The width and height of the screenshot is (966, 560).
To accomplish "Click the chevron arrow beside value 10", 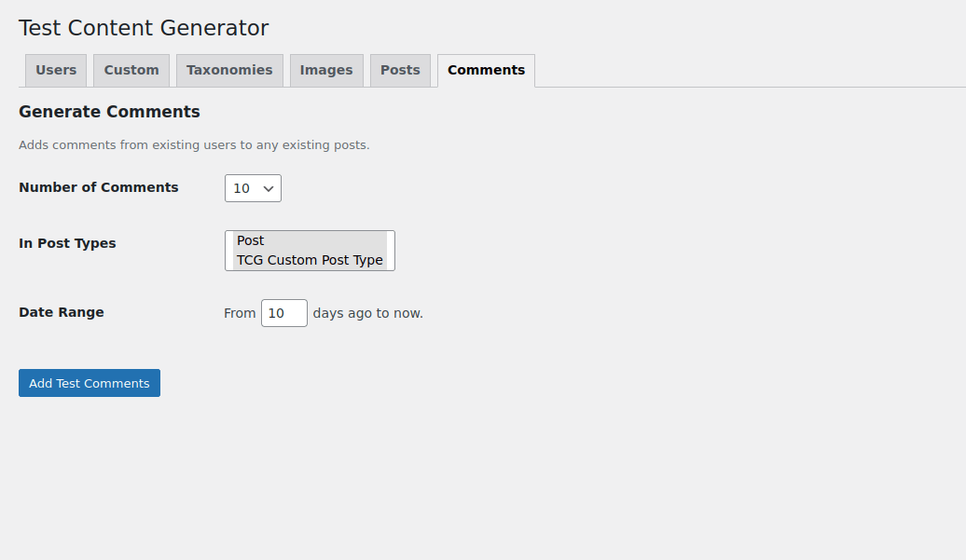I will pyautogui.click(x=269, y=189).
